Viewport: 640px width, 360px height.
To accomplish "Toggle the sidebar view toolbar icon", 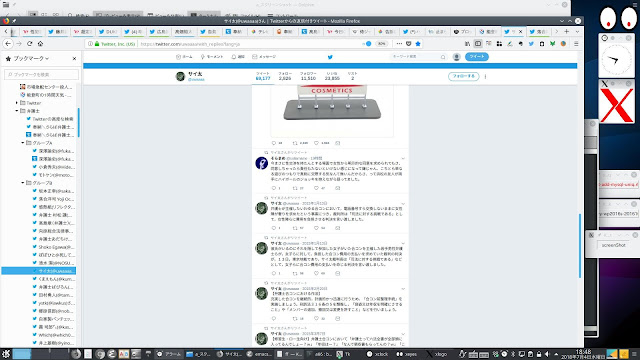I will (x=478, y=44).
